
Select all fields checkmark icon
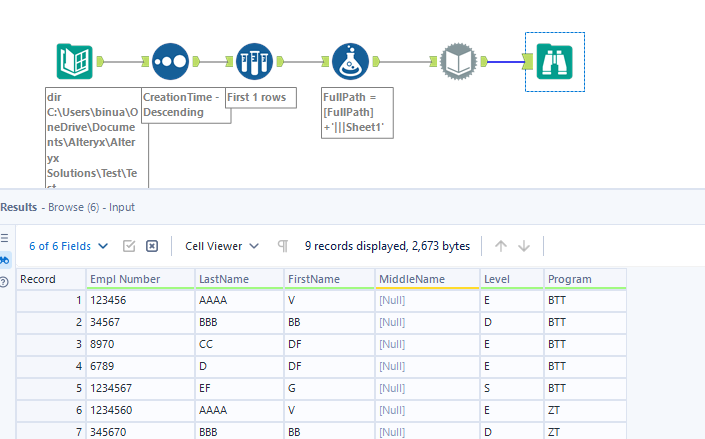click(x=129, y=246)
